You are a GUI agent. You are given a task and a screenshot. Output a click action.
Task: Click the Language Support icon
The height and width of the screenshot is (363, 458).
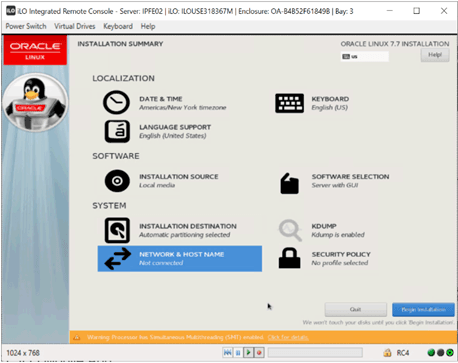click(x=117, y=131)
